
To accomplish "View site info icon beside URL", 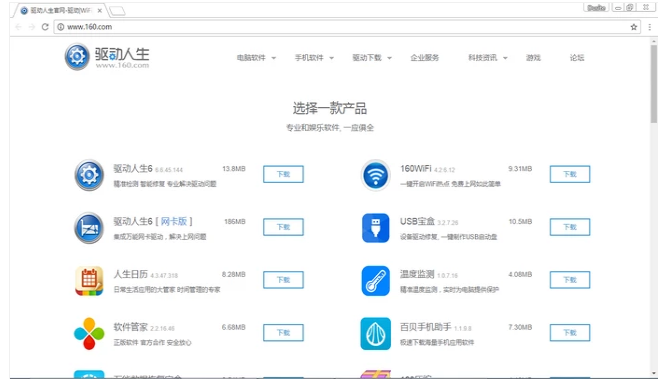I will pyautogui.click(x=61, y=27).
